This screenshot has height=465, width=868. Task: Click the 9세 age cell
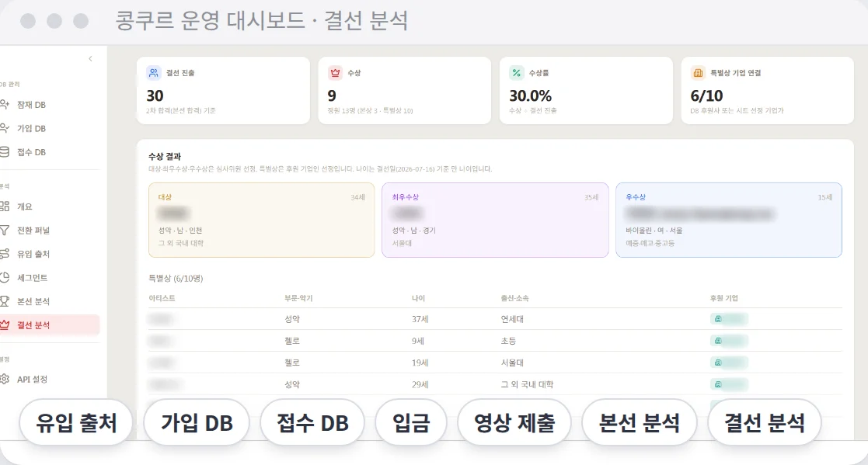tap(418, 341)
